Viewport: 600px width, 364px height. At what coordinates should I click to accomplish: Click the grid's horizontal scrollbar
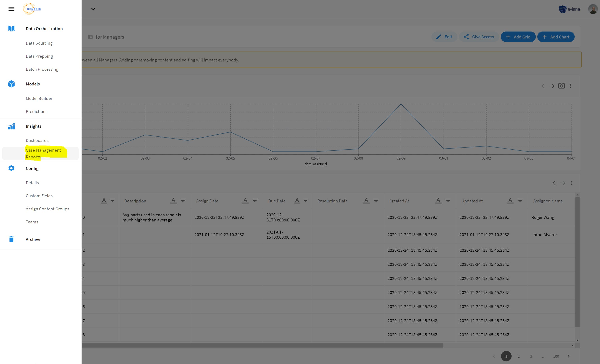(262, 345)
